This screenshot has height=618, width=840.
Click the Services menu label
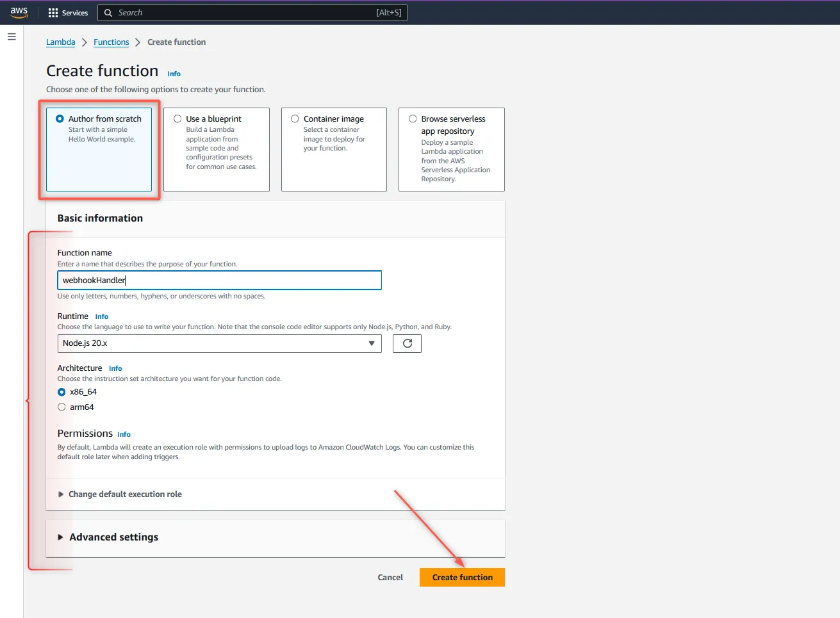pos(75,13)
